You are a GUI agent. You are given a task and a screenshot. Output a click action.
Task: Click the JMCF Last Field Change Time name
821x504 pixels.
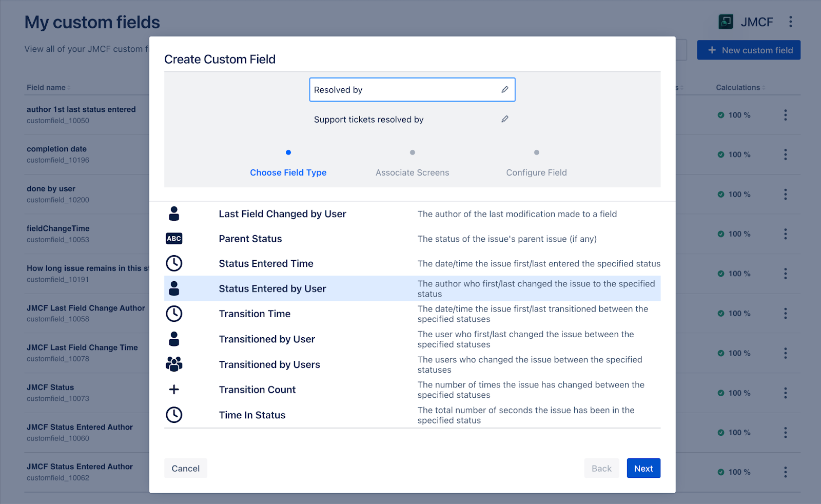click(x=82, y=347)
